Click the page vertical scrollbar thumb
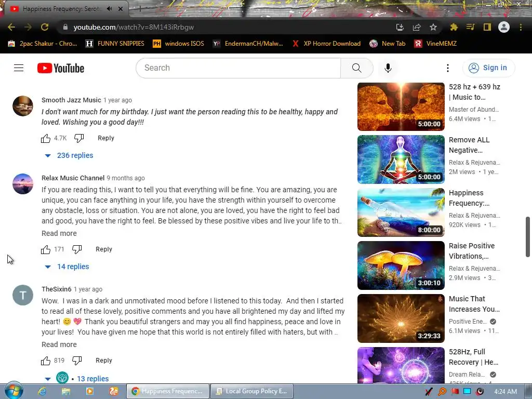 point(528,237)
